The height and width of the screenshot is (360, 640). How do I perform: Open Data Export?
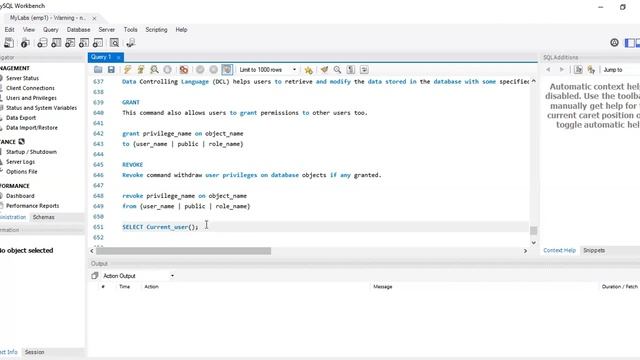point(21,118)
